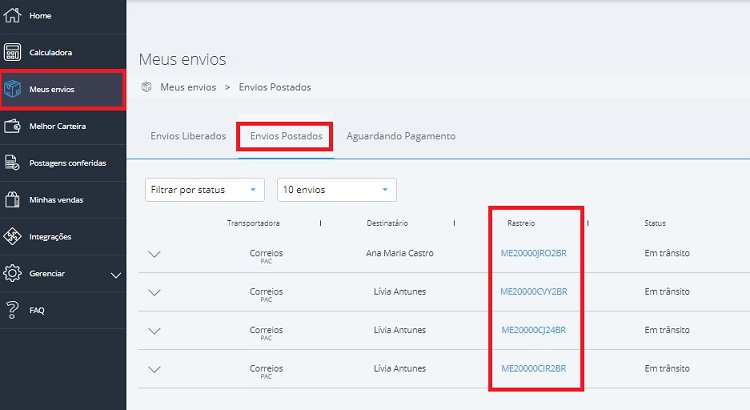Click the Destinatário column header
The height and width of the screenshot is (410, 750).
coord(387,223)
